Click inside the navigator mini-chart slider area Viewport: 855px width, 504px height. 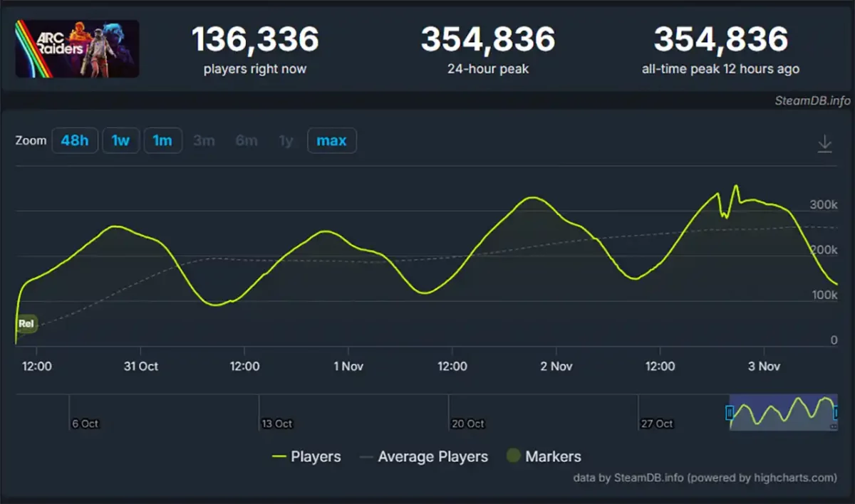782,413
